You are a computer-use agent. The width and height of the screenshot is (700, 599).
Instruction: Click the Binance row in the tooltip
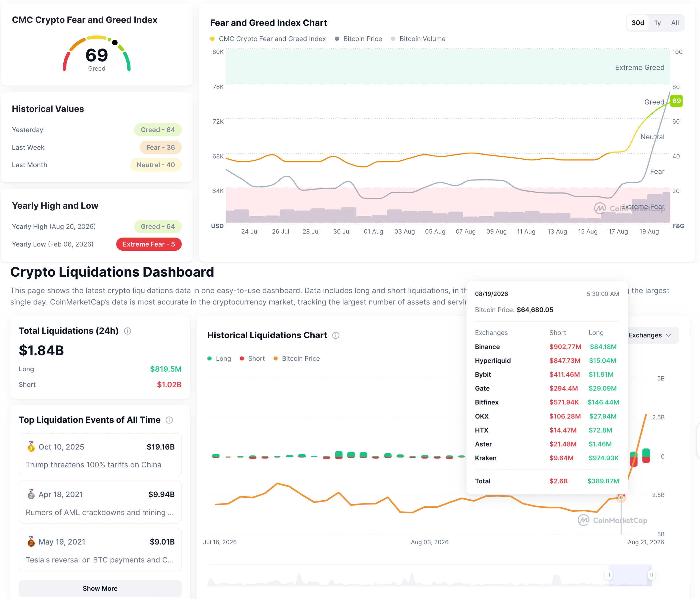[547, 347]
